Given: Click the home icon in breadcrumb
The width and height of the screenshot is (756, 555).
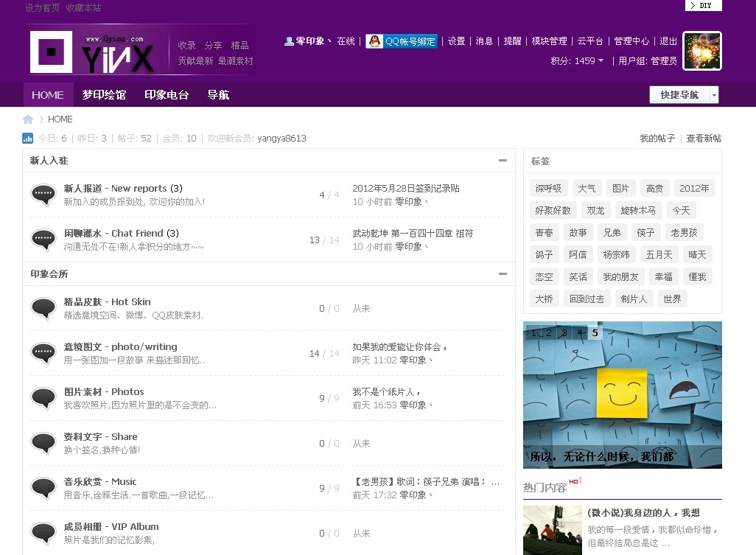Looking at the screenshot, I should tap(28, 119).
